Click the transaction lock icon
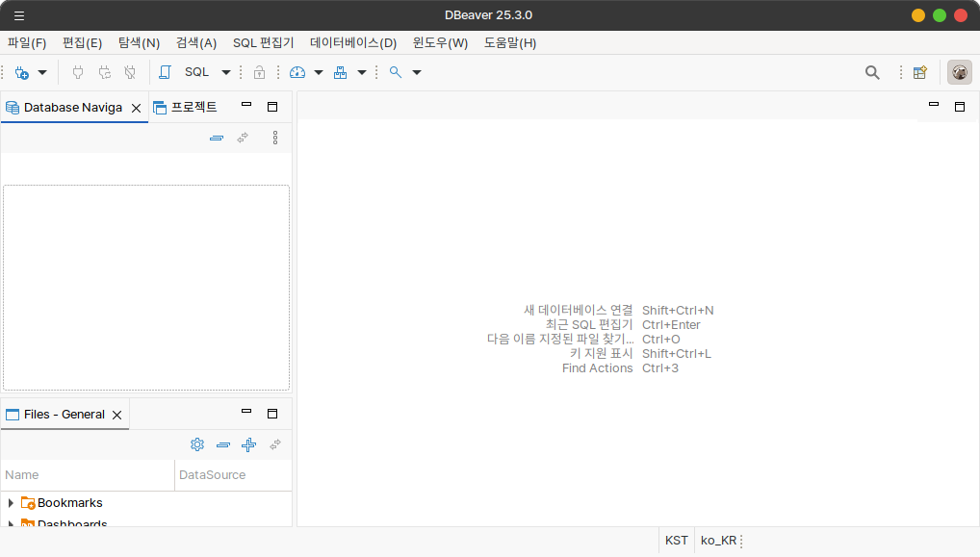 point(259,72)
